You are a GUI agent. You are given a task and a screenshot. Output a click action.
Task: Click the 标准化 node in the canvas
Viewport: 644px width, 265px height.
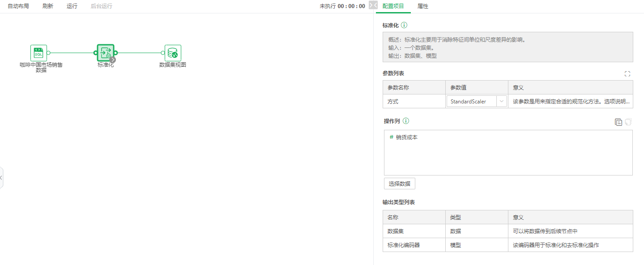[x=106, y=52]
